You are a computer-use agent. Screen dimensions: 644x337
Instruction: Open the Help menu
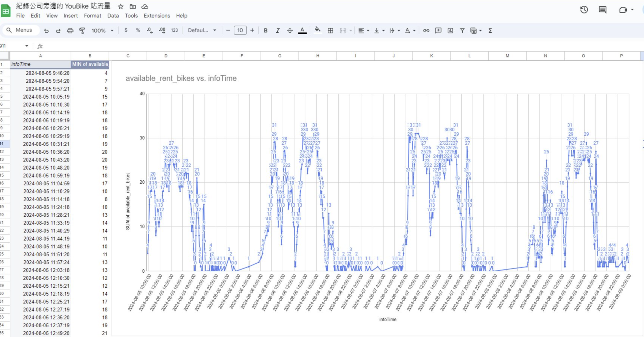click(181, 16)
